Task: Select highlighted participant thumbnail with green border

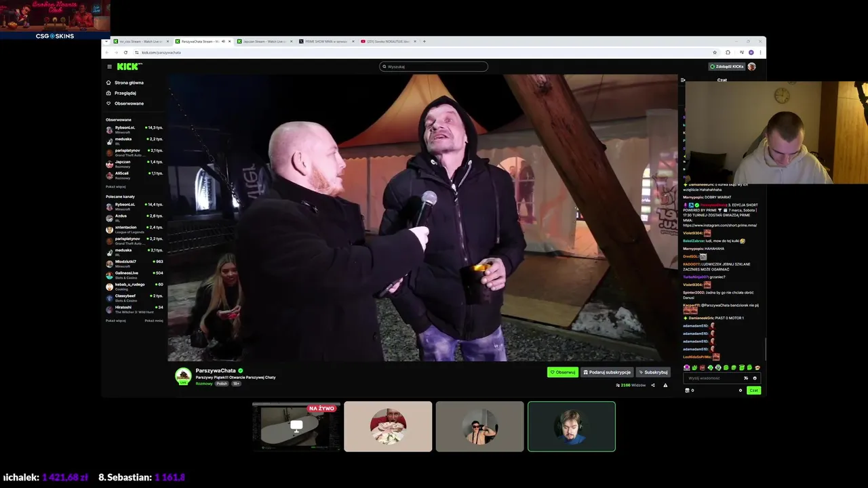Action: click(572, 426)
